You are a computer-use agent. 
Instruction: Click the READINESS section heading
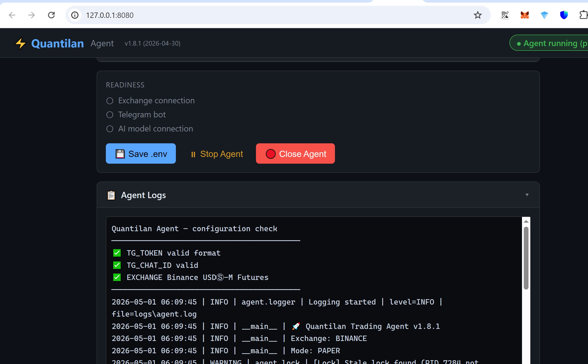(125, 85)
